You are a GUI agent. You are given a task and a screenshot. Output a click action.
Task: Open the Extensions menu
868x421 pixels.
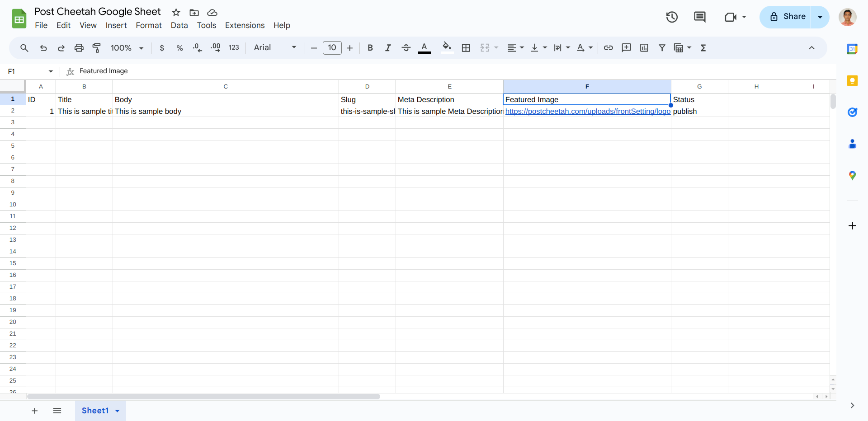pyautogui.click(x=245, y=25)
